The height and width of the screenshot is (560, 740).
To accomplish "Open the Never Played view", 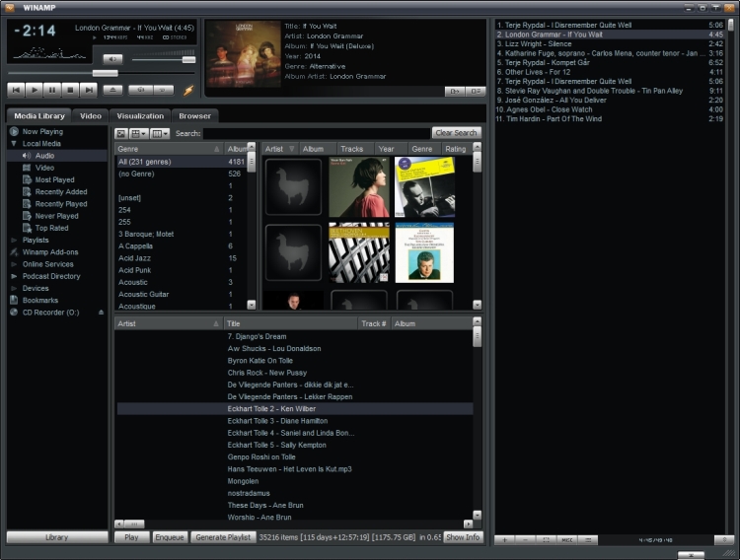I will point(56,216).
